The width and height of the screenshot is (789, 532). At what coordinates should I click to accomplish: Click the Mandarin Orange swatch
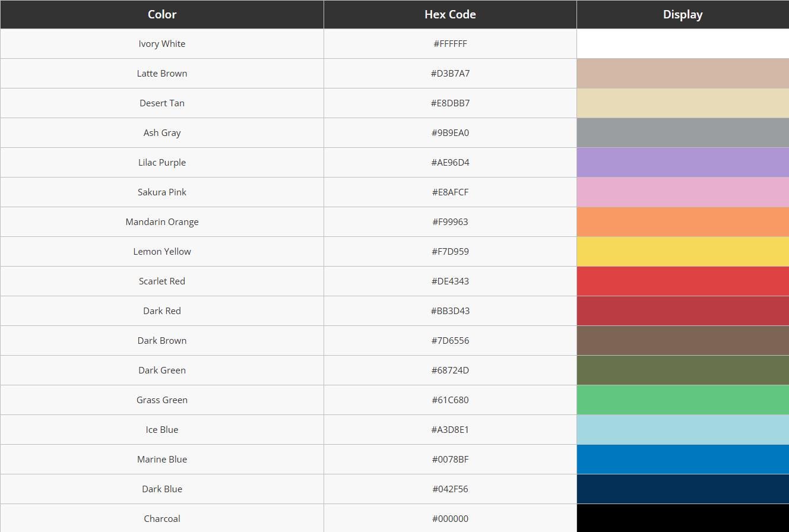[x=682, y=222]
